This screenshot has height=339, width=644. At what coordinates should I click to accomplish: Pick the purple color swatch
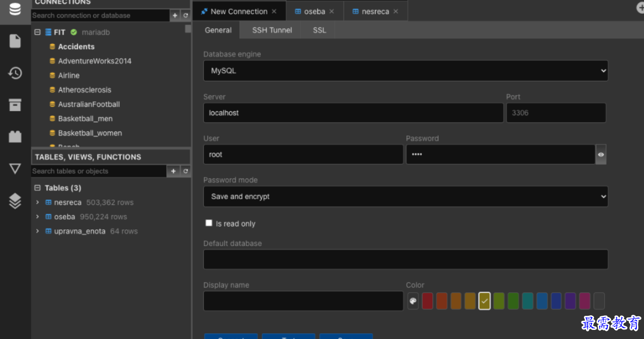point(570,301)
